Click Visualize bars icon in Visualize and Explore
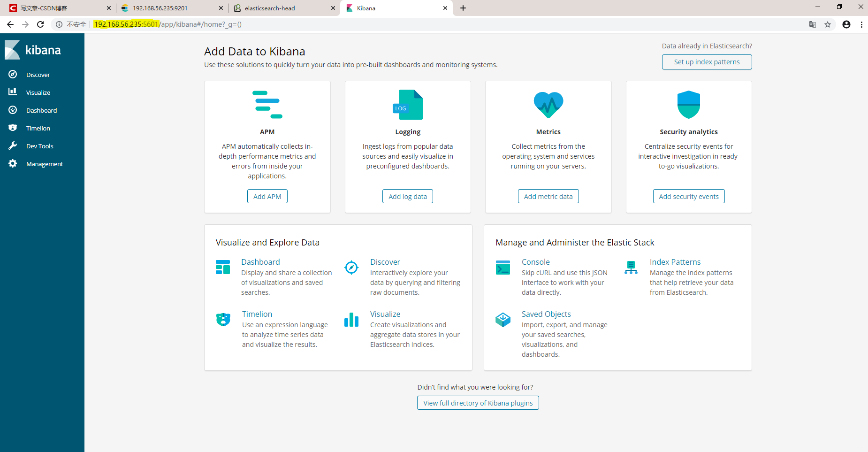Screen dimensions: 868x452 (x=351, y=320)
